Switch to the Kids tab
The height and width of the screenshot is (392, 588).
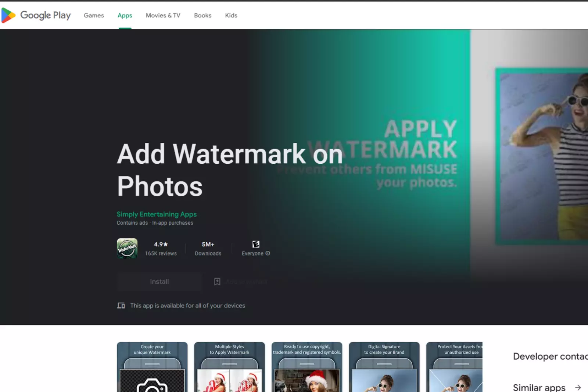point(231,15)
